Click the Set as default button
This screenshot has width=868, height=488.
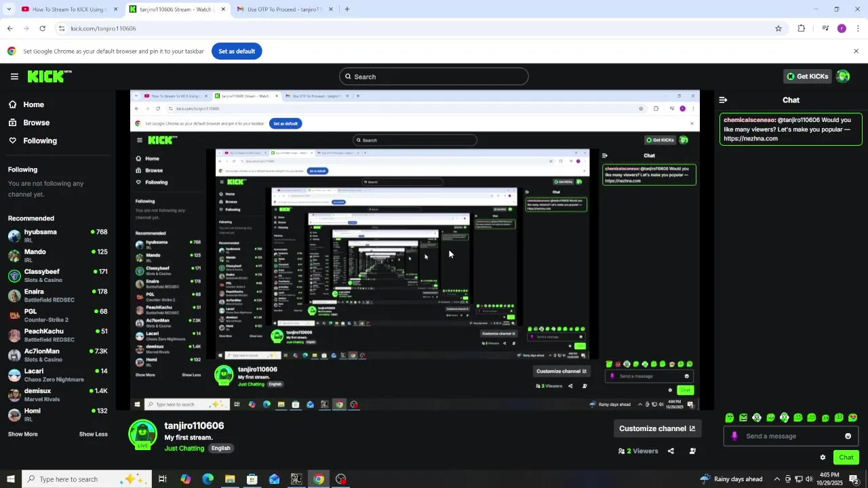click(x=237, y=52)
